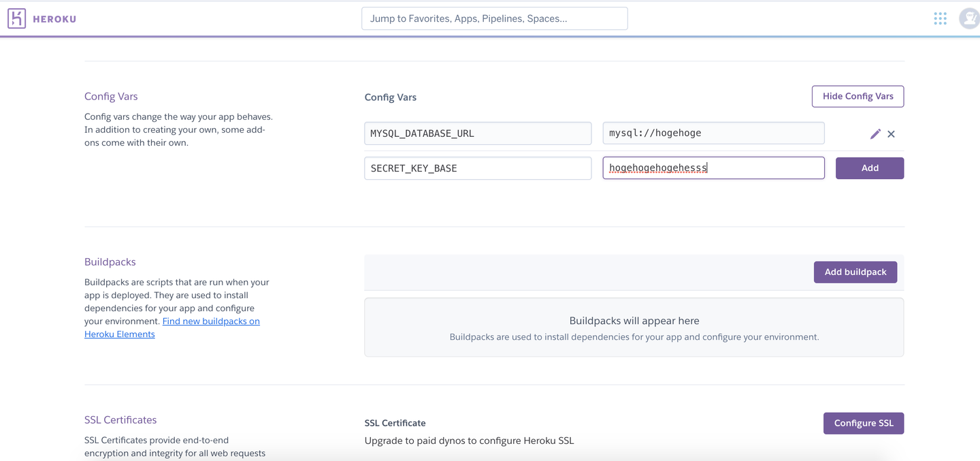
Task: Click the HEROKU wordmark text
Action: 54,19
